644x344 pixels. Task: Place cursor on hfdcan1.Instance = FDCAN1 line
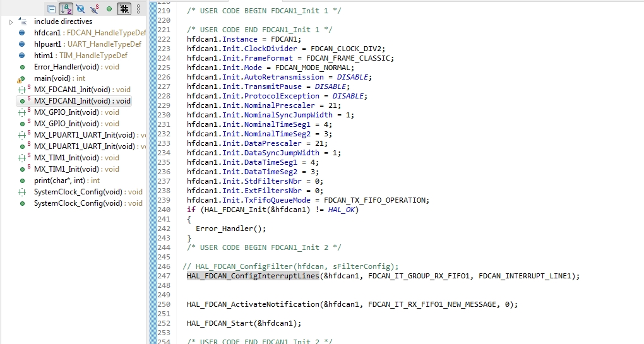244,39
